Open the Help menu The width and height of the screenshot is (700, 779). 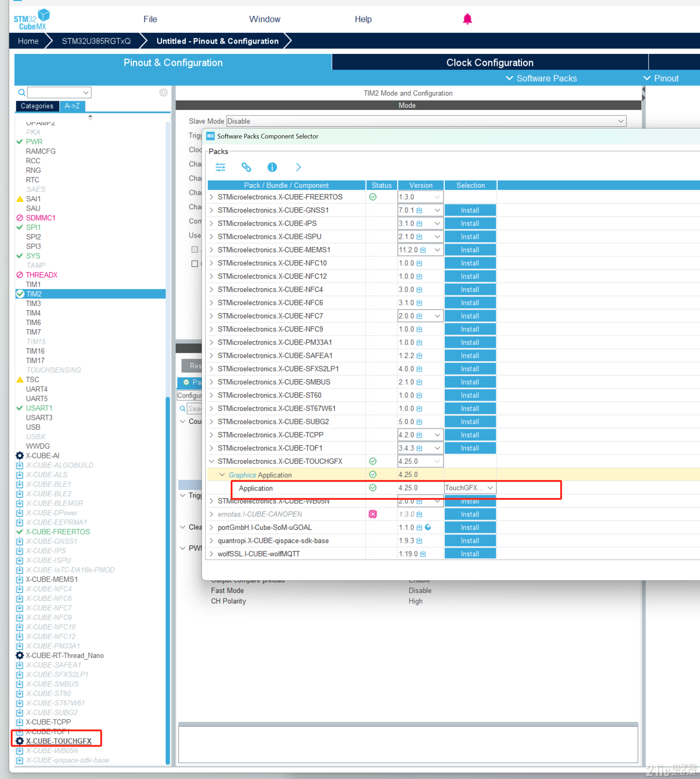tap(363, 19)
